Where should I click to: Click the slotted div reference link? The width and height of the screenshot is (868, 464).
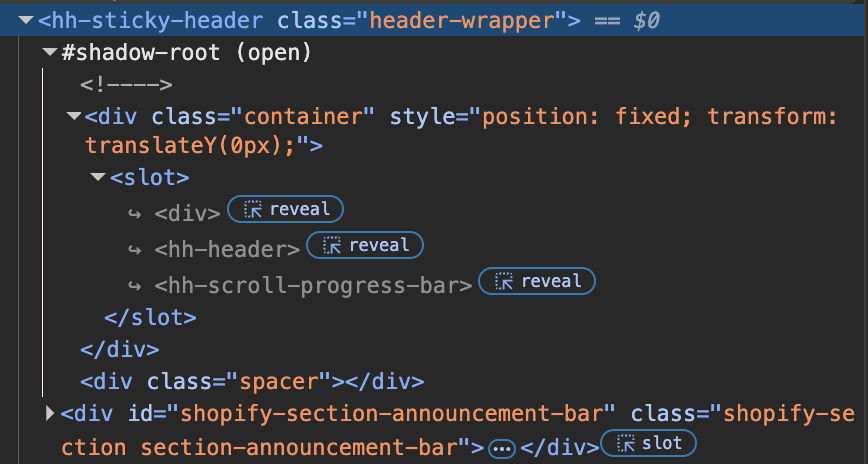pyautogui.click(x=187, y=213)
